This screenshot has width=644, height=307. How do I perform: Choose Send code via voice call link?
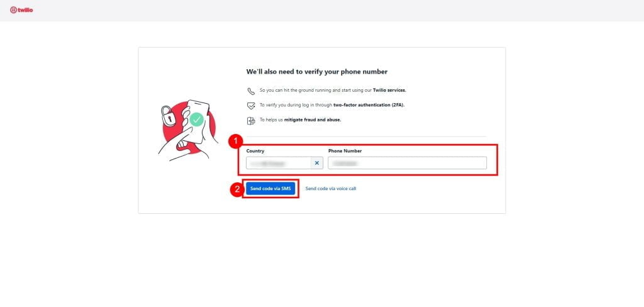tap(330, 188)
